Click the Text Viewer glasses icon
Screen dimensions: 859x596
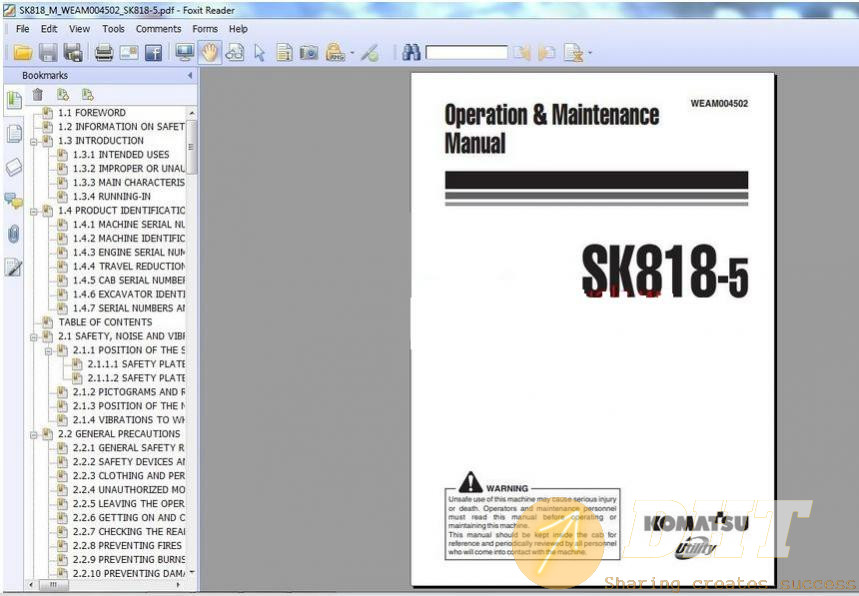coord(234,53)
